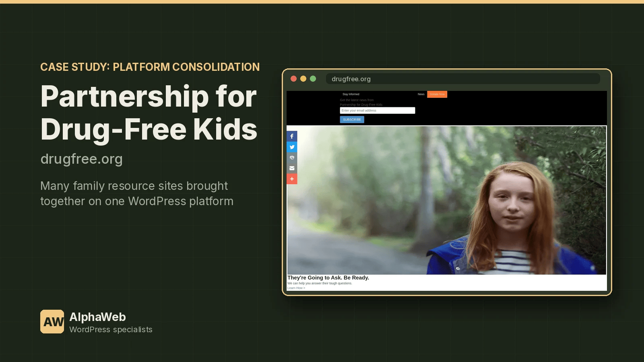Share page via Facebook icon
The width and height of the screenshot is (644, 362).
point(292,136)
